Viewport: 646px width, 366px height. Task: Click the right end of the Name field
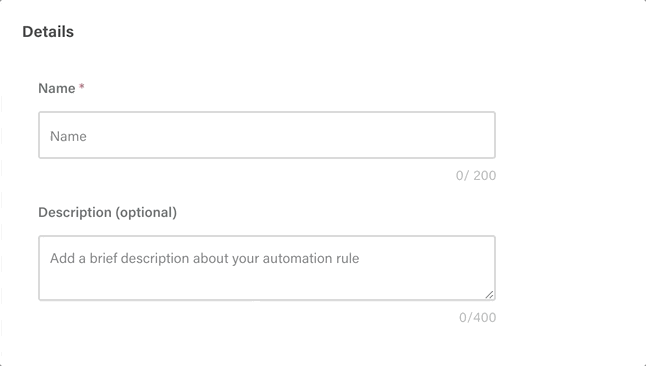pyautogui.click(x=474, y=135)
